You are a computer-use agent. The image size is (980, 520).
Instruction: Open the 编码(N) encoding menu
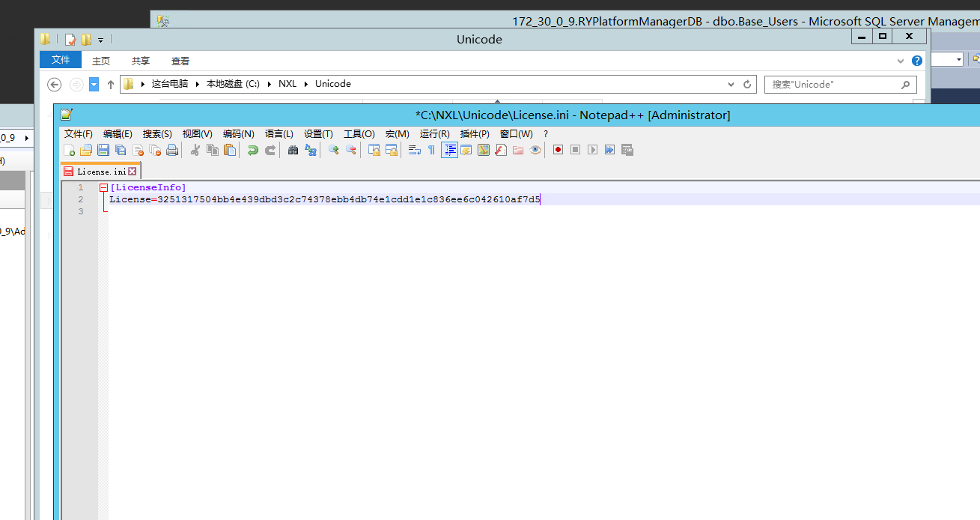[x=238, y=134]
